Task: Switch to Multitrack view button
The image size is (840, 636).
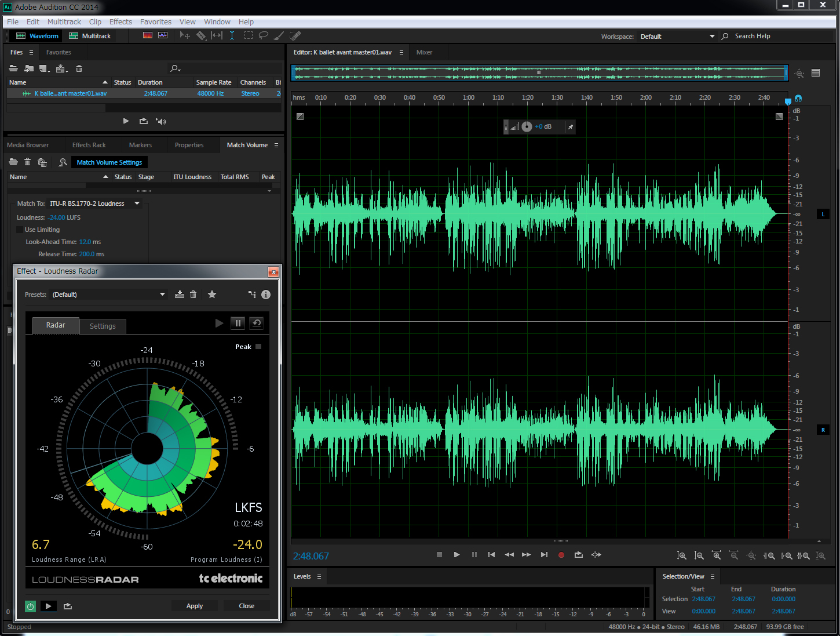Action: coord(90,36)
